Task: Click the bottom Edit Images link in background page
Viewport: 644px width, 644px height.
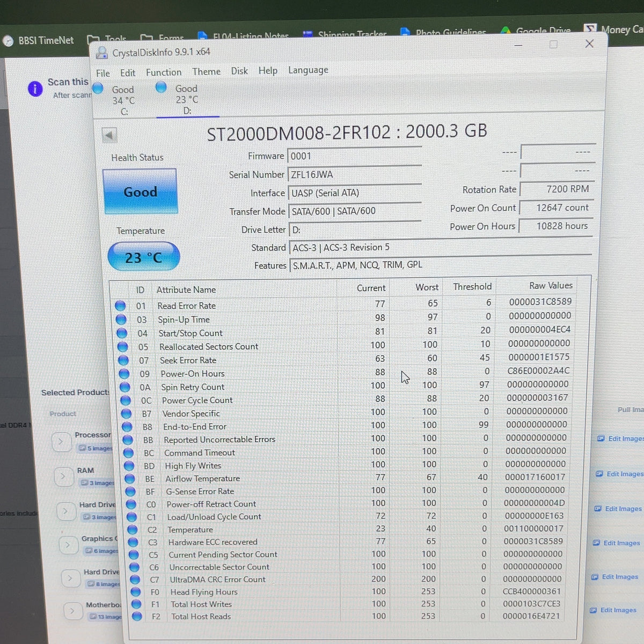Action: pyautogui.click(x=613, y=610)
